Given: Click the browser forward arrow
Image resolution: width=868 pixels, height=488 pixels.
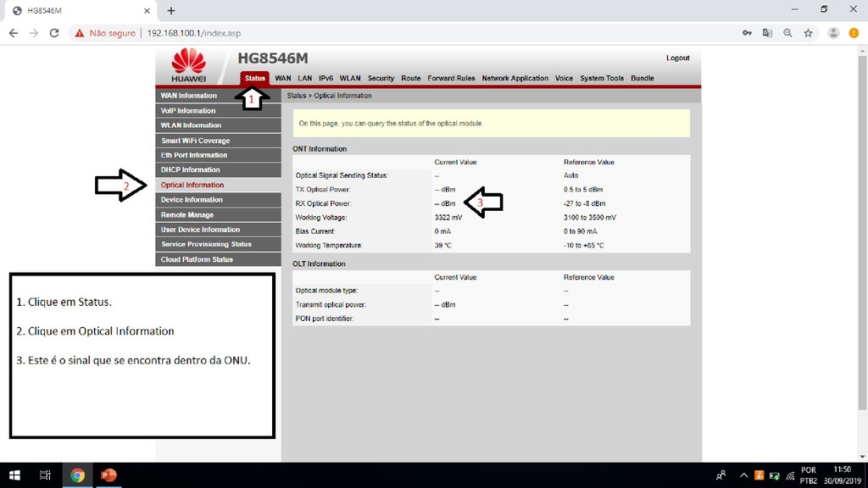Looking at the screenshot, I should coord(34,33).
